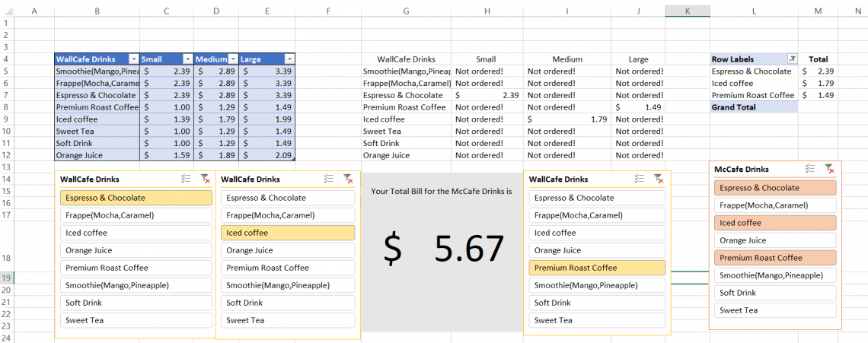This screenshot has height=343, width=868.
Task: Toggle multi-select in slicer with Iced coffee highlighted
Action: point(329,179)
